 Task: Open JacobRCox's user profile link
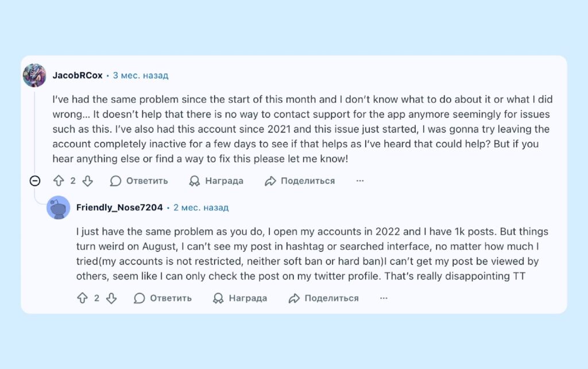[x=78, y=75]
